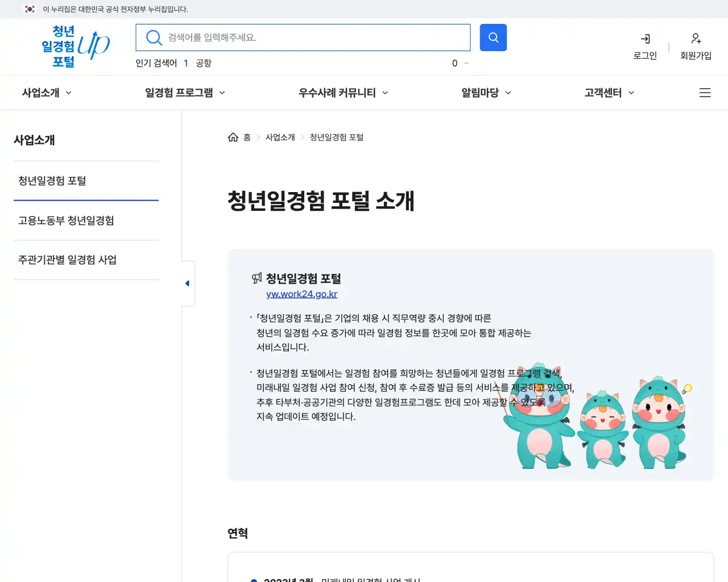Open the hamburger full-menu icon
This screenshot has height=582, width=728.
[705, 93]
